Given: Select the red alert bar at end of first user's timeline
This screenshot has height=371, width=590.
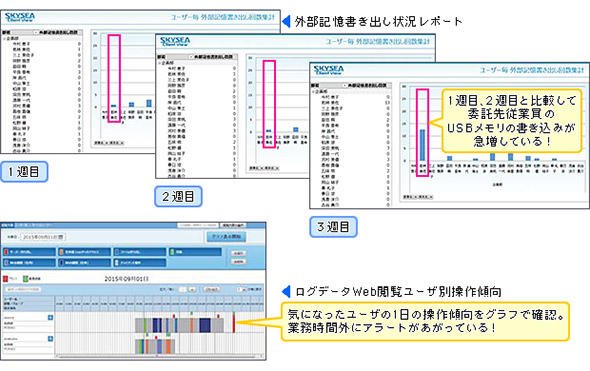Looking at the screenshot, I should point(234,322).
